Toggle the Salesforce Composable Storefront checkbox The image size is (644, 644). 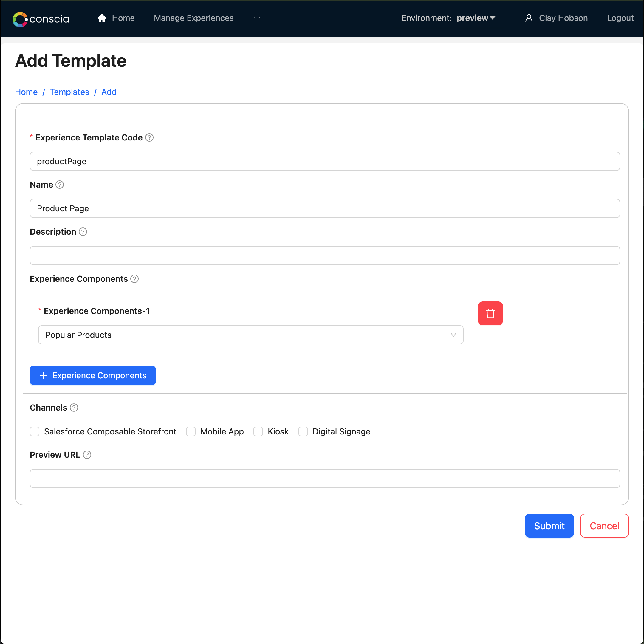[35, 431]
